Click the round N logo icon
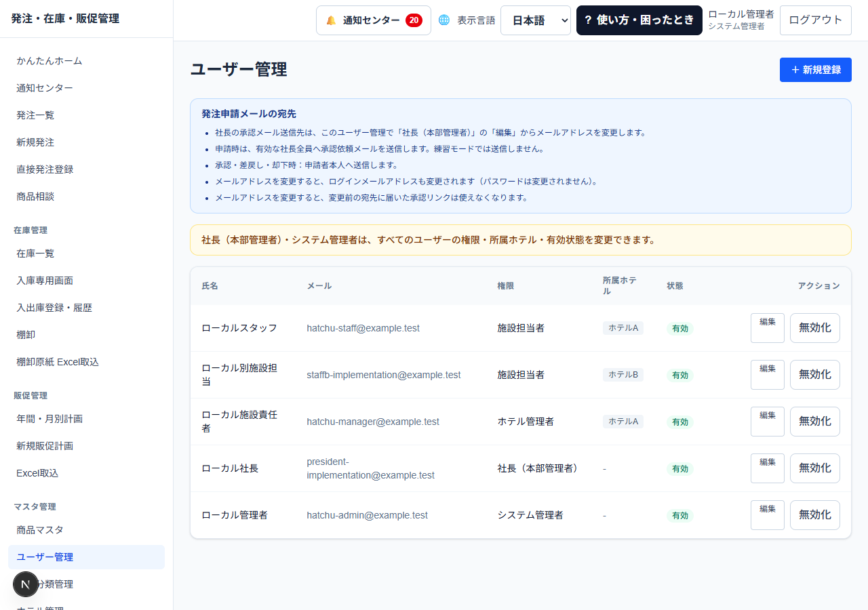This screenshot has width=868, height=610. pos(26,584)
